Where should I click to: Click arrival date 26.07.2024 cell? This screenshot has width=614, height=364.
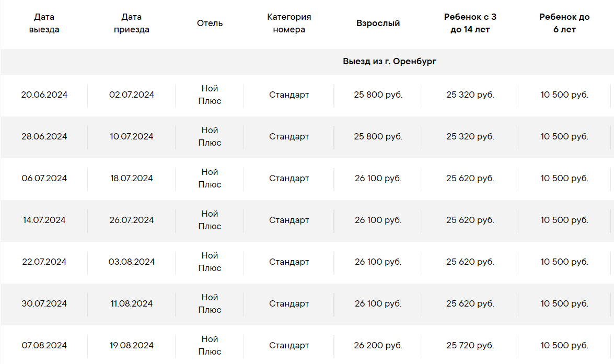coord(132,220)
